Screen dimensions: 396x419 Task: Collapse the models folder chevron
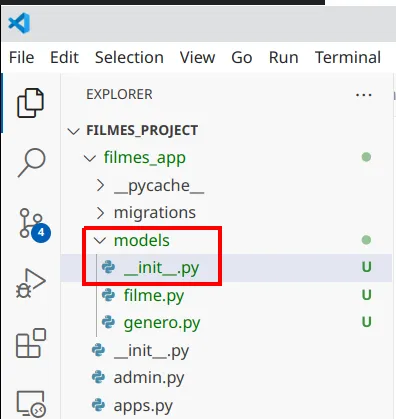click(x=100, y=240)
